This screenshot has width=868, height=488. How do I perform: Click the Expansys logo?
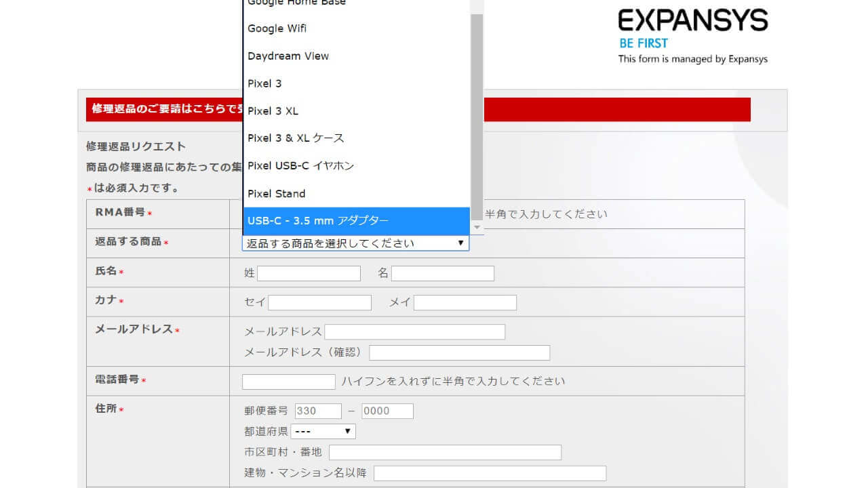(692, 22)
